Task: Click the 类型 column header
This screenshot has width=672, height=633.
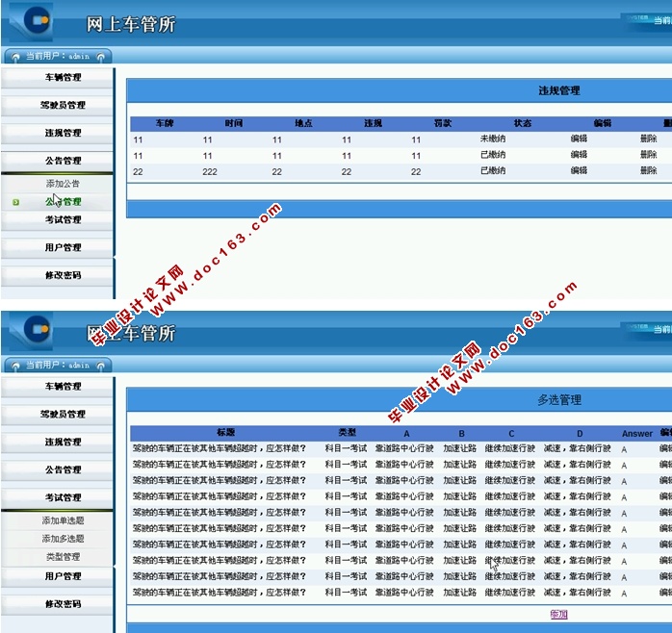Action: pos(347,432)
